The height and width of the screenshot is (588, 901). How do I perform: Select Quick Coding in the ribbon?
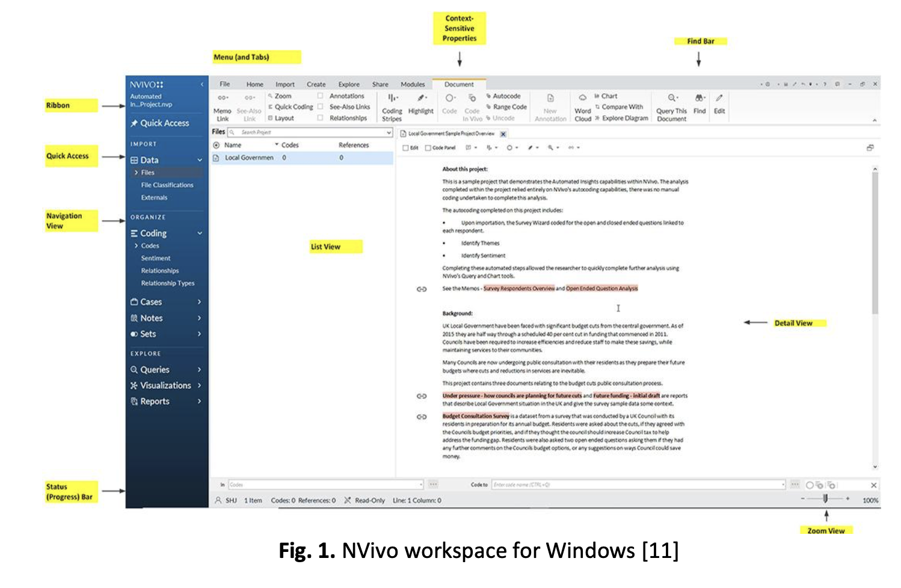pyautogui.click(x=291, y=107)
